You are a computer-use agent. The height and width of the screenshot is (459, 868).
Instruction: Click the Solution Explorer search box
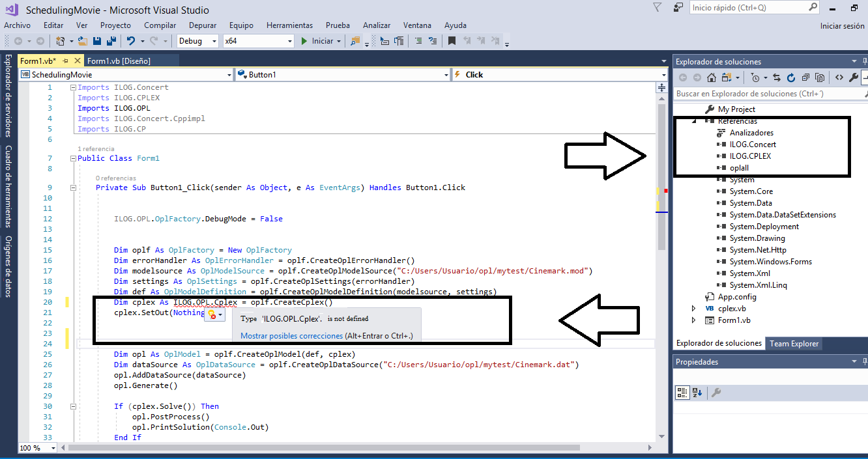(x=771, y=94)
